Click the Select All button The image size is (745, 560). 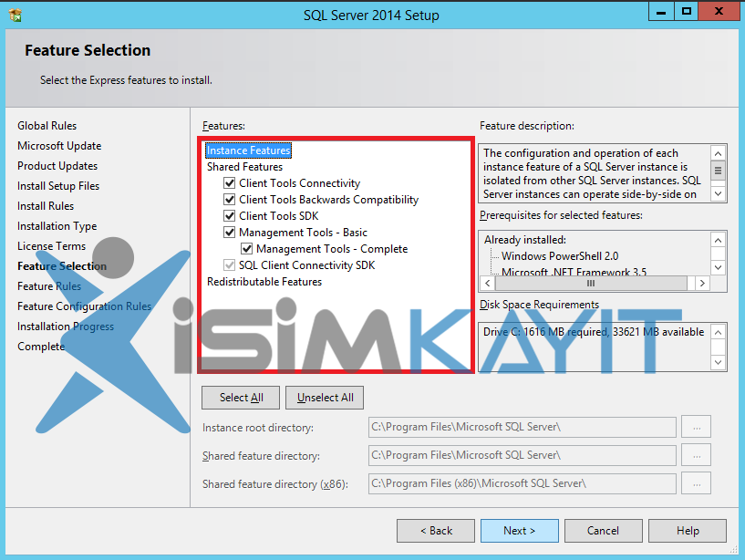point(241,398)
